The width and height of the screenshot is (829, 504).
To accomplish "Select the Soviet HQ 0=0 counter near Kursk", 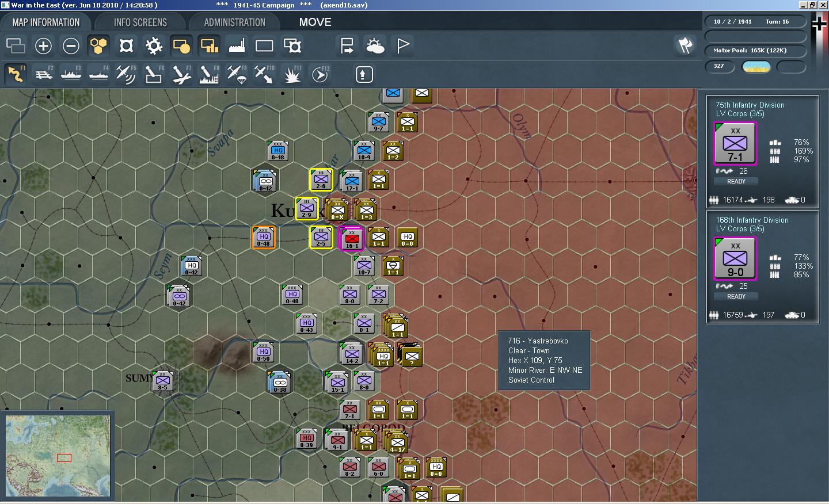I will (407, 238).
